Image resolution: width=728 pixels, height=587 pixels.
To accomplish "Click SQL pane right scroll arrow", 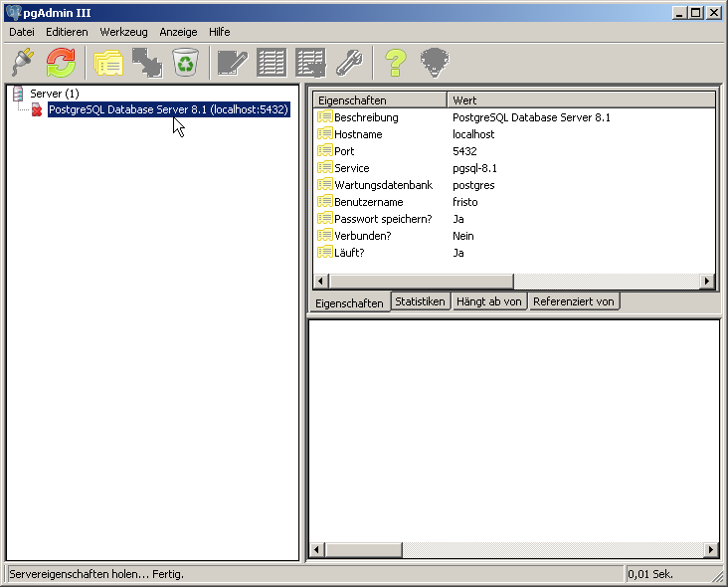I will coord(711,550).
